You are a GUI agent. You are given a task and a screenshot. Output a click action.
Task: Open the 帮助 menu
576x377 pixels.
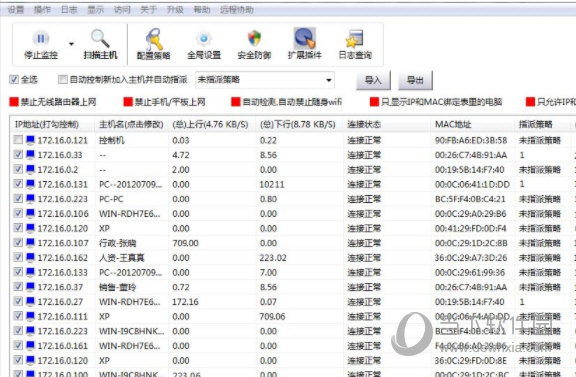(x=202, y=10)
